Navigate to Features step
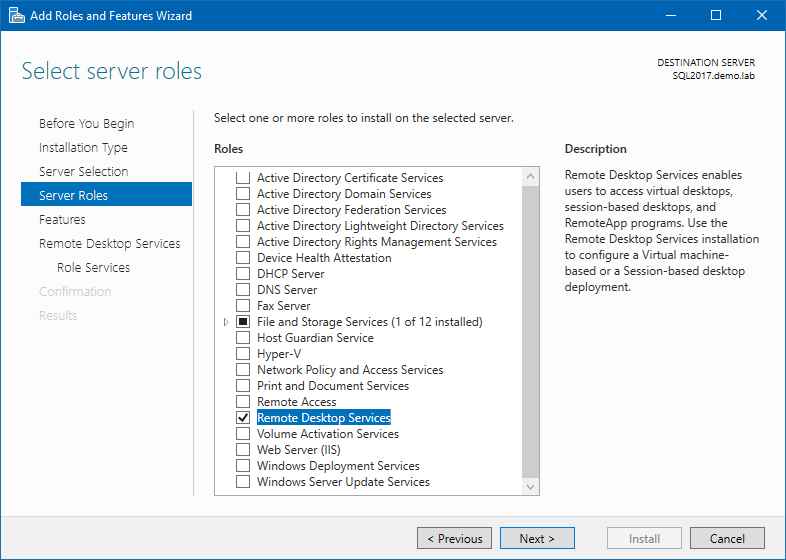786x560 pixels. [x=62, y=220]
